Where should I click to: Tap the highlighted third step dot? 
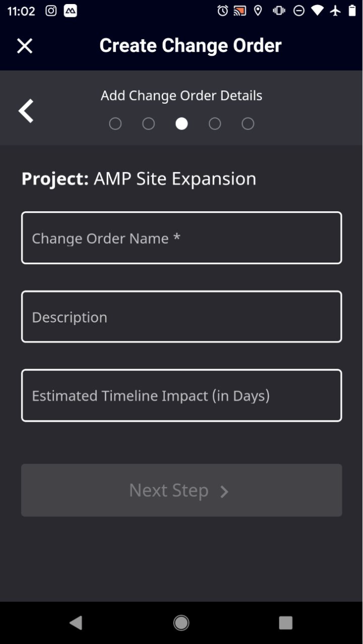[x=181, y=124]
